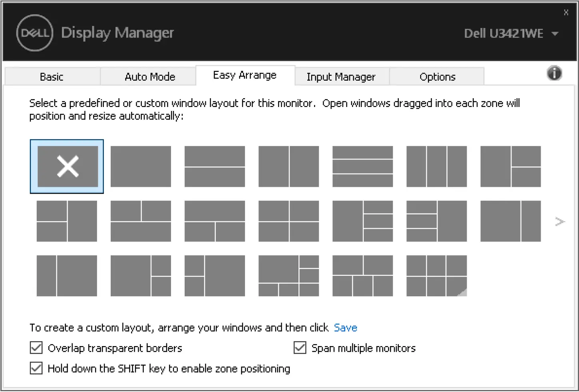Select the four quadrant grid layout
The image size is (579, 392).
[289, 221]
